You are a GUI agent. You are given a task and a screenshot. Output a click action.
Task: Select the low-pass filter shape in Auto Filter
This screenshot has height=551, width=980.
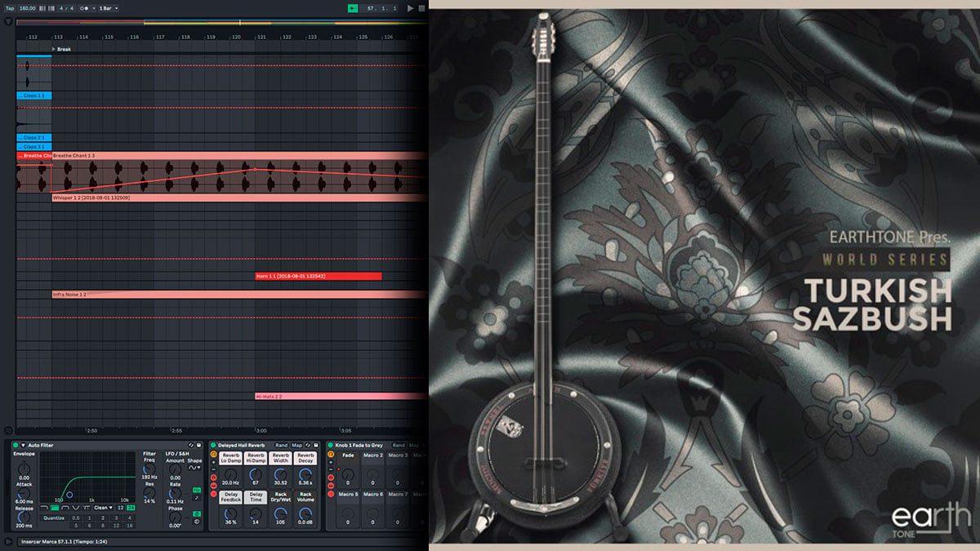(44, 508)
